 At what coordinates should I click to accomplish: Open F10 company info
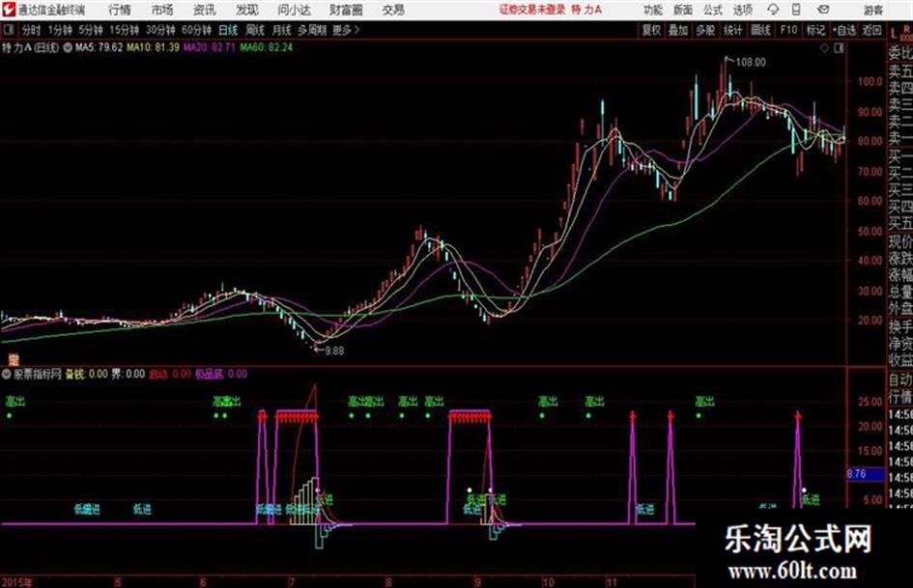pyautogui.click(x=788, y=30)
